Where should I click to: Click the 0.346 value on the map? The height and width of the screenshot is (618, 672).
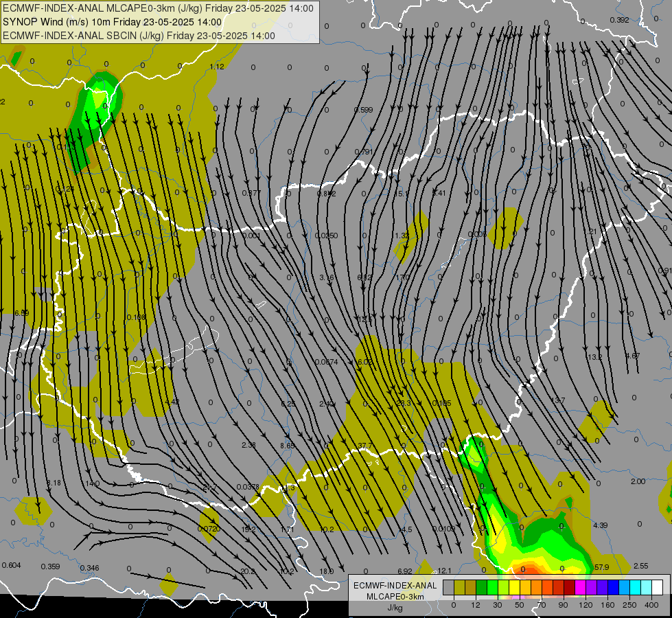[89, 568]
